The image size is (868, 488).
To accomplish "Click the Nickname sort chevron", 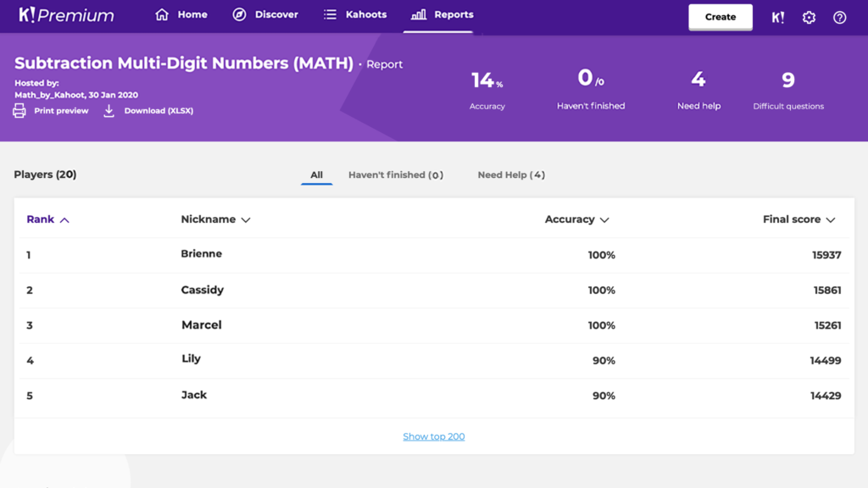I will pyautogui.click(x=246, y=220).
